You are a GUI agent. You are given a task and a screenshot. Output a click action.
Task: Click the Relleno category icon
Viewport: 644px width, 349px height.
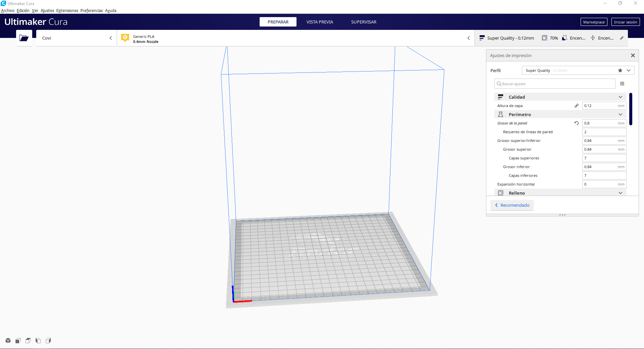pos(500,193)
